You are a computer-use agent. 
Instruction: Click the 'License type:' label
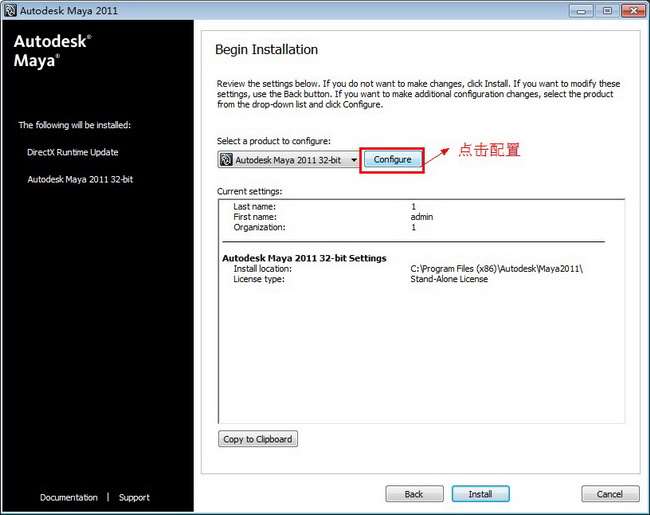(x=259, y=279)
